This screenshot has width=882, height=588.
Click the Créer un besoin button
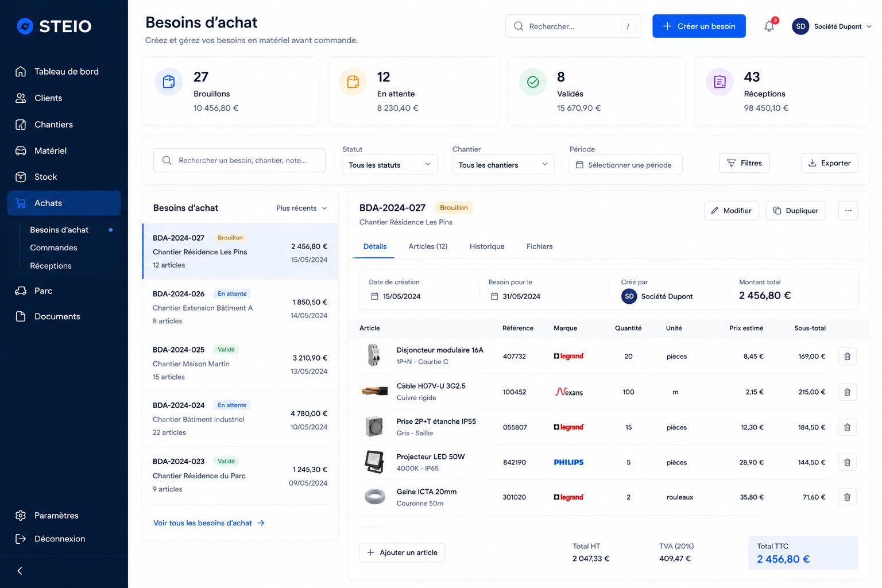[699, 26]
